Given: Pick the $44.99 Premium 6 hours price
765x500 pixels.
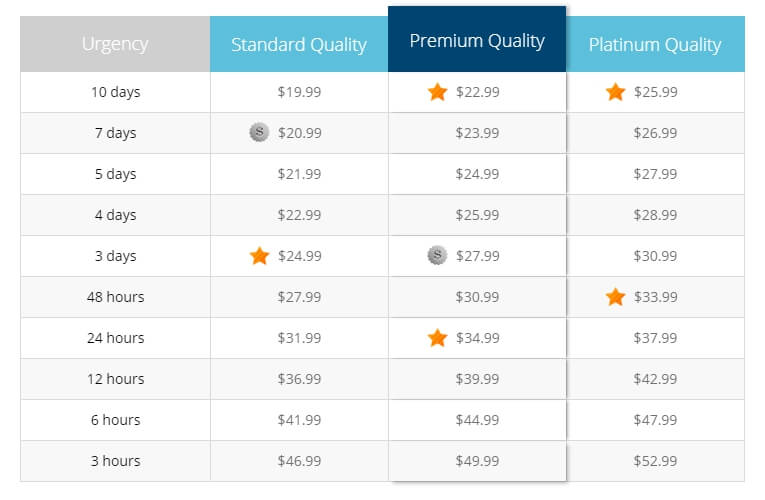Looking at the screenshot, I should 477,420.
